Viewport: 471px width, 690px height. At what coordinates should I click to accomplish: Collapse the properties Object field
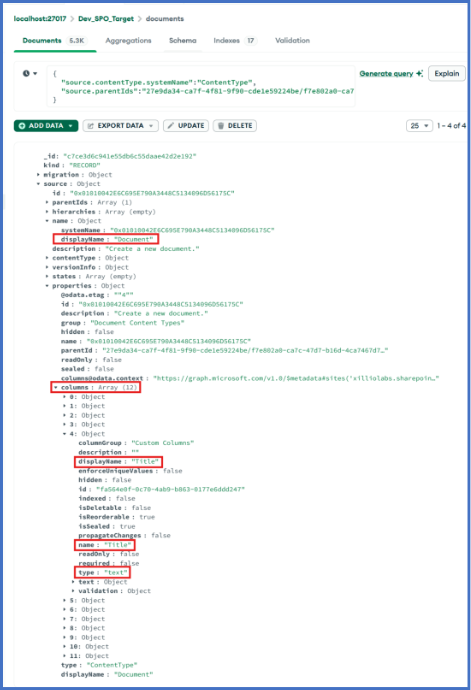pos(47,286)
